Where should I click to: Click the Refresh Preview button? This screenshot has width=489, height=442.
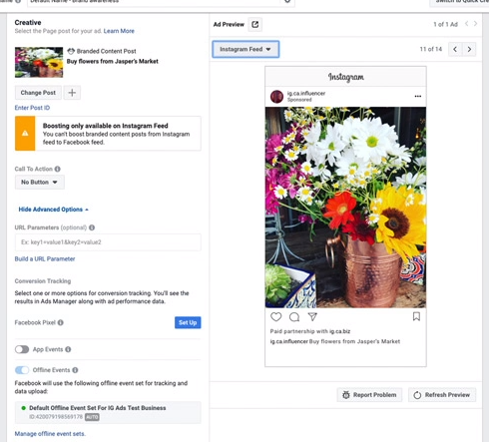[x=442, y=395]
